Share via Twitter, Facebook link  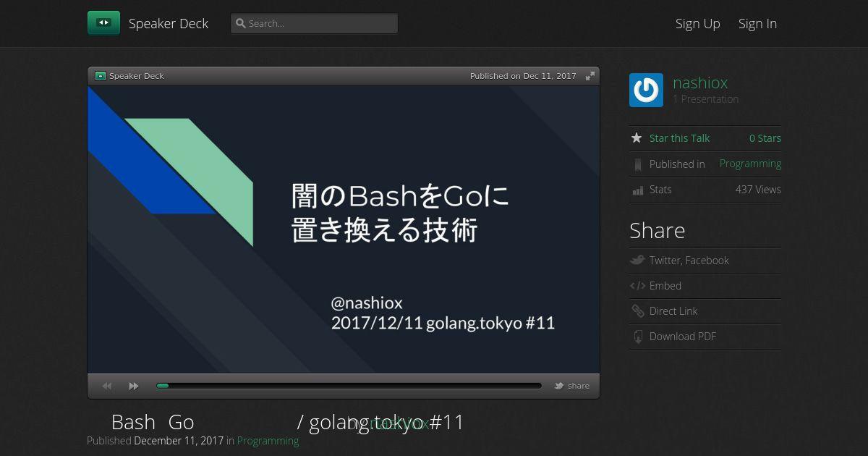point(689,261)
